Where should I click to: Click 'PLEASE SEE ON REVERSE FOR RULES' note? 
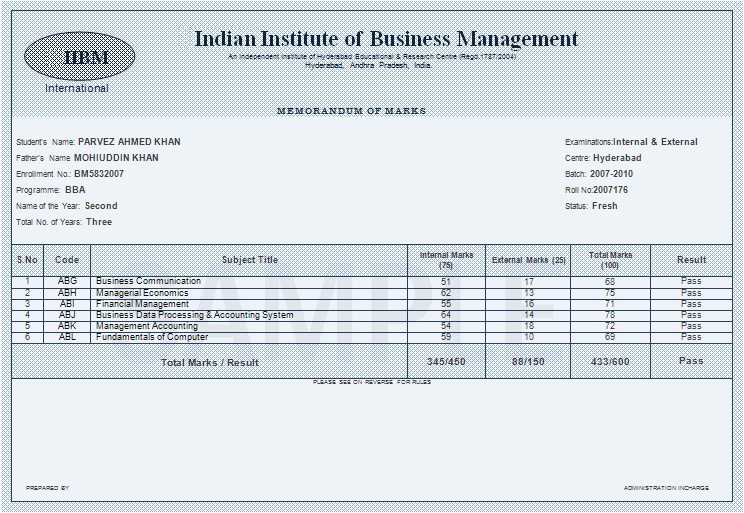(372, 382)
